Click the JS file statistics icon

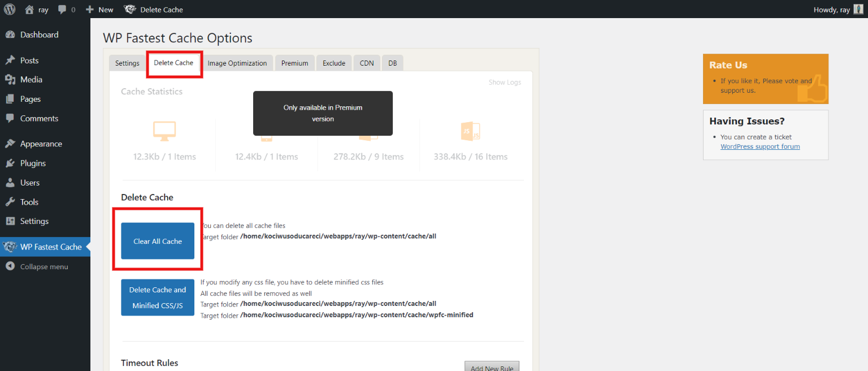coord(470,131)
